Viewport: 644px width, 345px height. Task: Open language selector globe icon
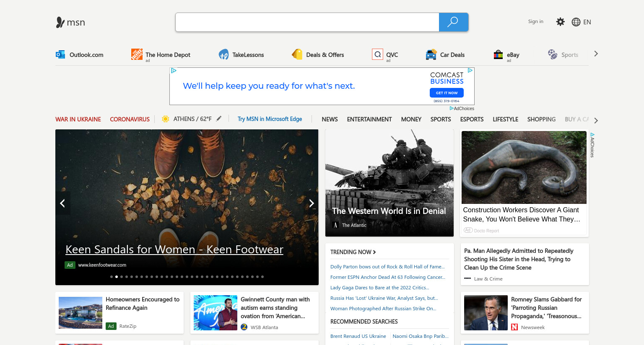pyautogui.click(x=576, y=22)
